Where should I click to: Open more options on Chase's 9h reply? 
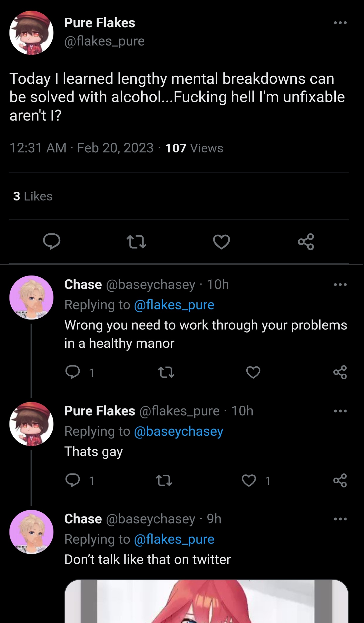pos(340,519)
